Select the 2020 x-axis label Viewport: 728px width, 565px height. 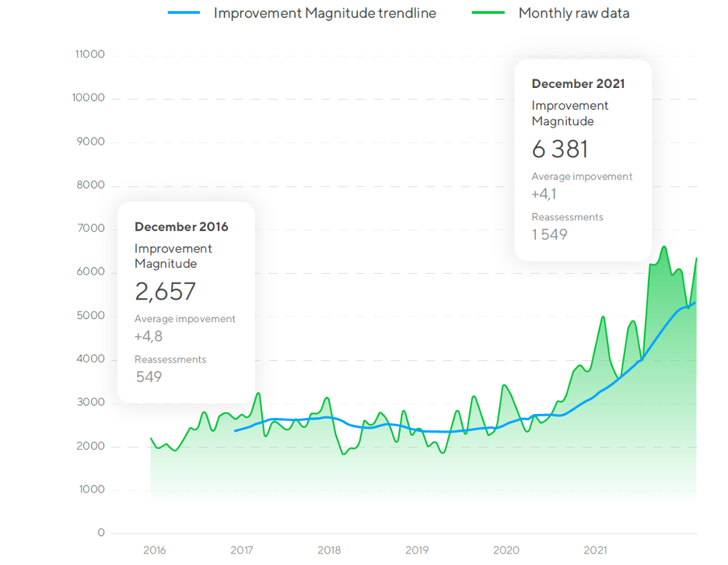506,550
